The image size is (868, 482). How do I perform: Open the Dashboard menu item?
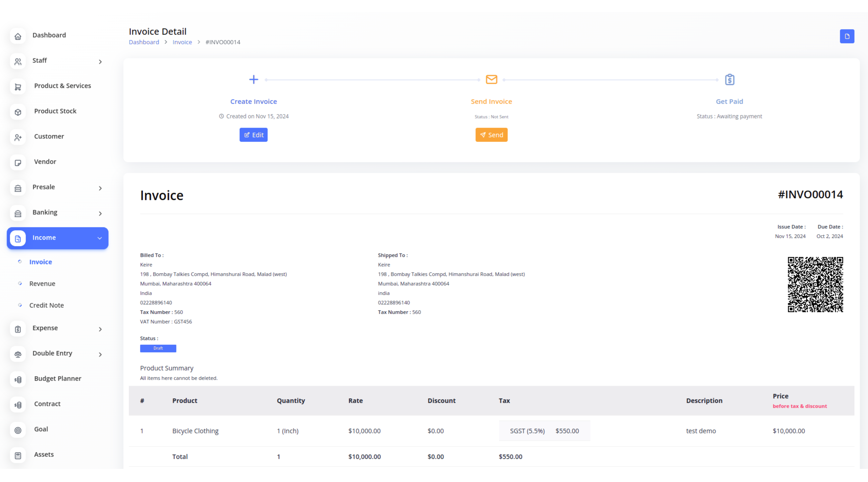coord(49,35)
